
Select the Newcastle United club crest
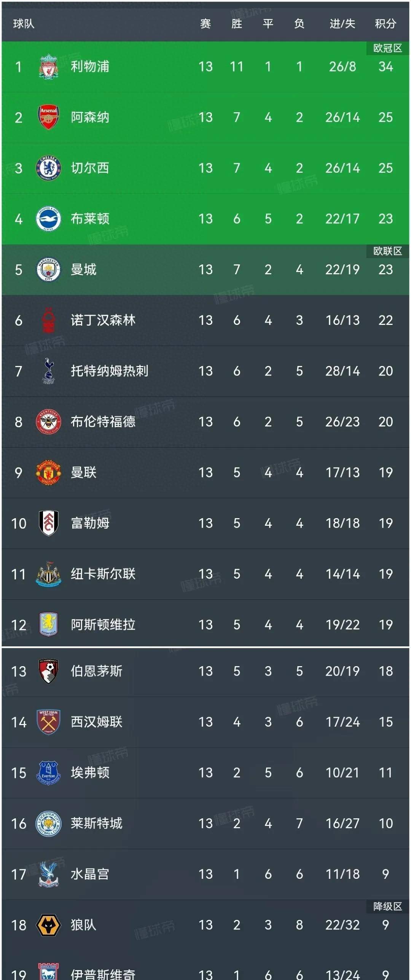tap(49, 574)
